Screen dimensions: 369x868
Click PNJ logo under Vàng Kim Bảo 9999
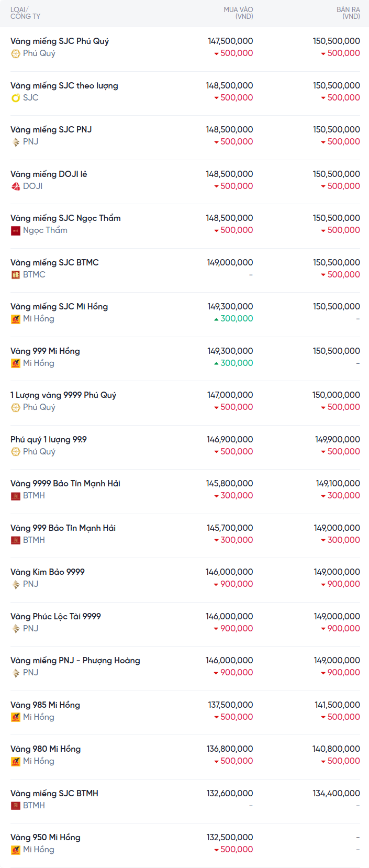coord(16,584)
